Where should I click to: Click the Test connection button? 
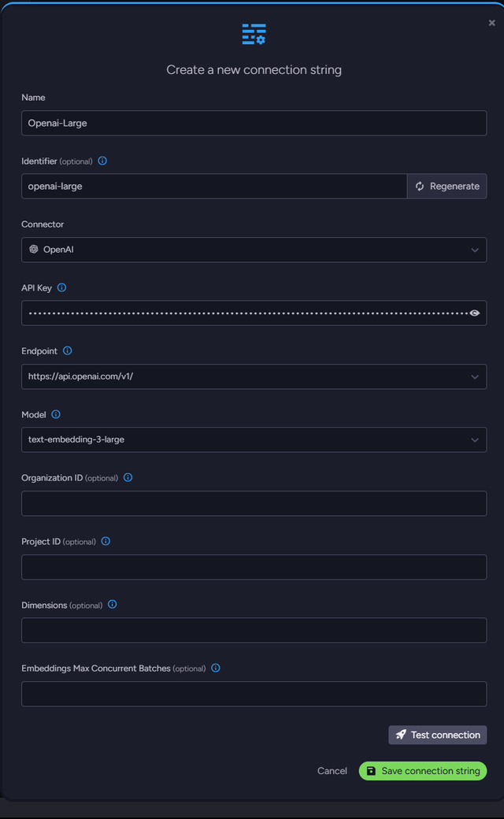pos(437,735)
